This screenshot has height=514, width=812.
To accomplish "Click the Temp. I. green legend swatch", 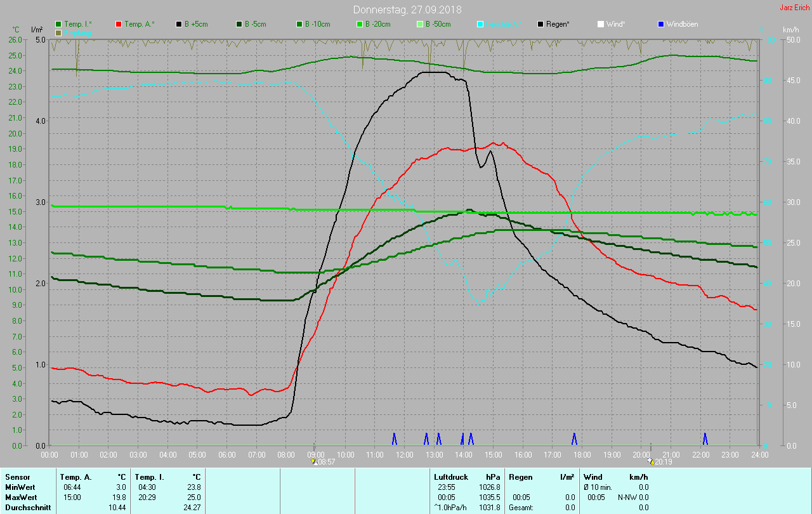I will [59, 24].
